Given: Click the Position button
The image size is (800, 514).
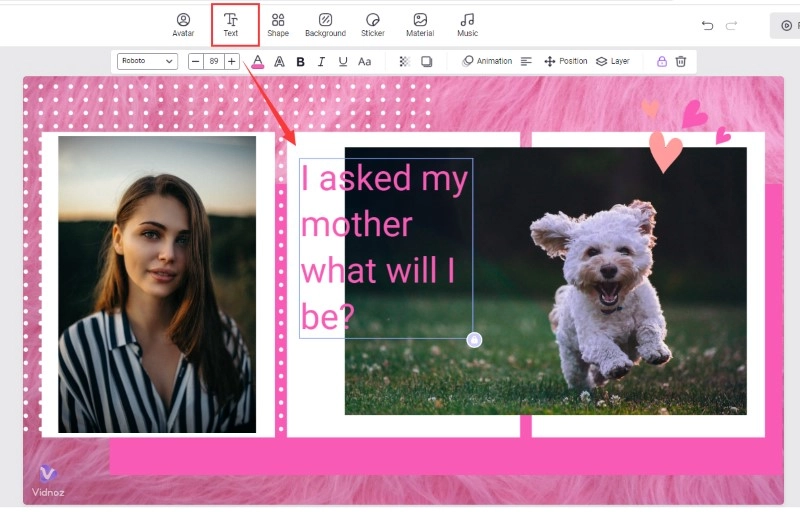Looking at the screenshot, I should (565, 61).
